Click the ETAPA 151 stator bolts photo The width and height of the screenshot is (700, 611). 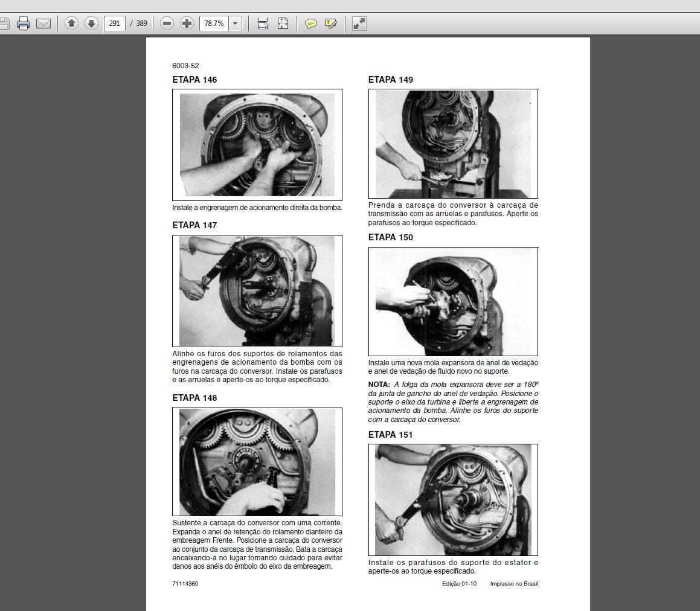453,500
